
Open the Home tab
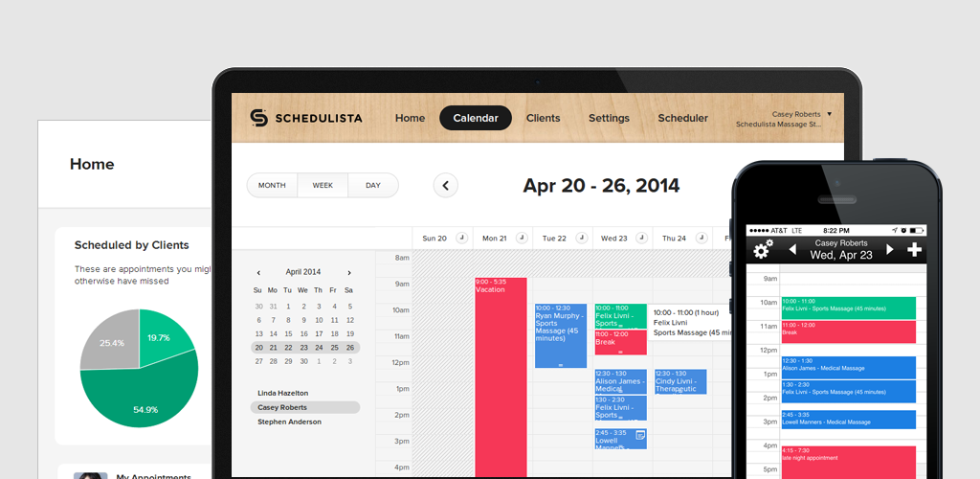click(x=410, y=118)
